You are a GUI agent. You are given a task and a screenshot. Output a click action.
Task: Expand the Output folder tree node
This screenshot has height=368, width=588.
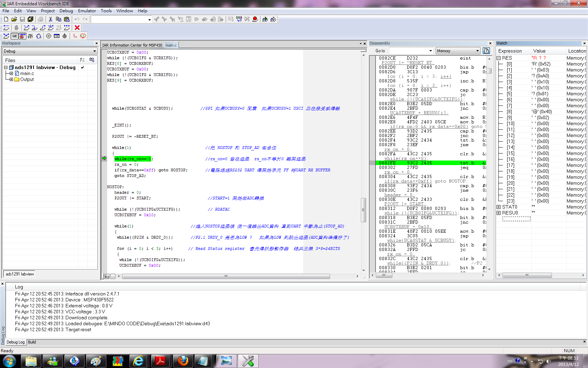click(x=11, y=80)
